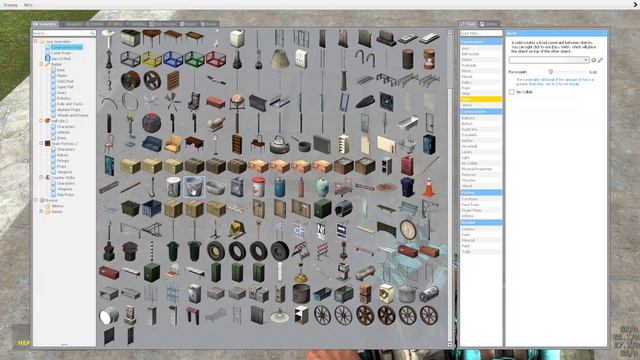The height and width of the screenshot is (360, 640).
Task: Toggle the No Collide checkbox
Action: (x=511, y=92)
